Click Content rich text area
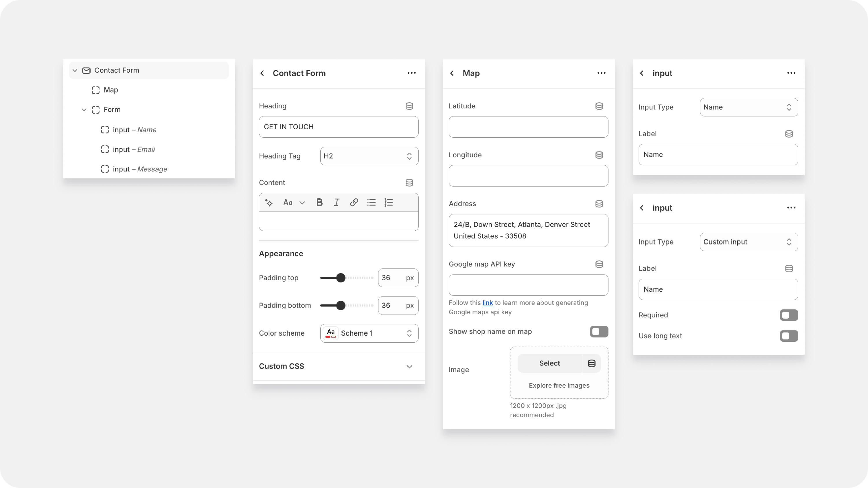Viewport: 868px width, 488px height. pos(339,221)
